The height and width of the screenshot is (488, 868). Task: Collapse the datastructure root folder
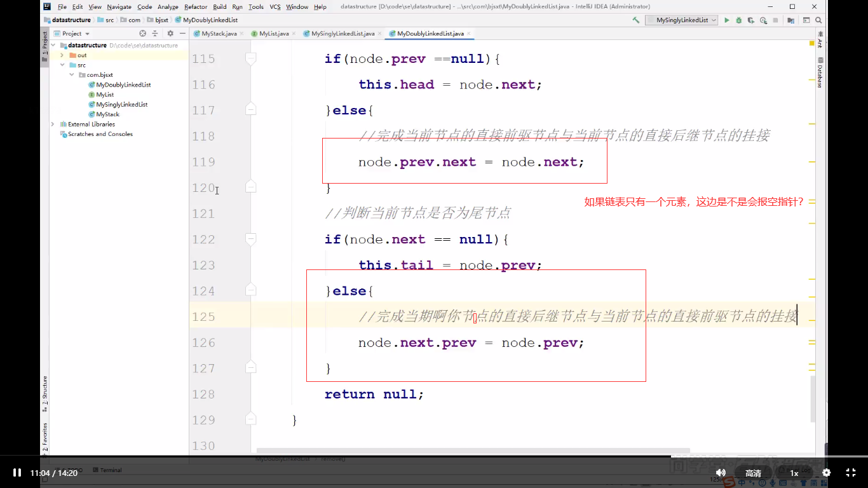pyautogui.click(x=53, y=46)
